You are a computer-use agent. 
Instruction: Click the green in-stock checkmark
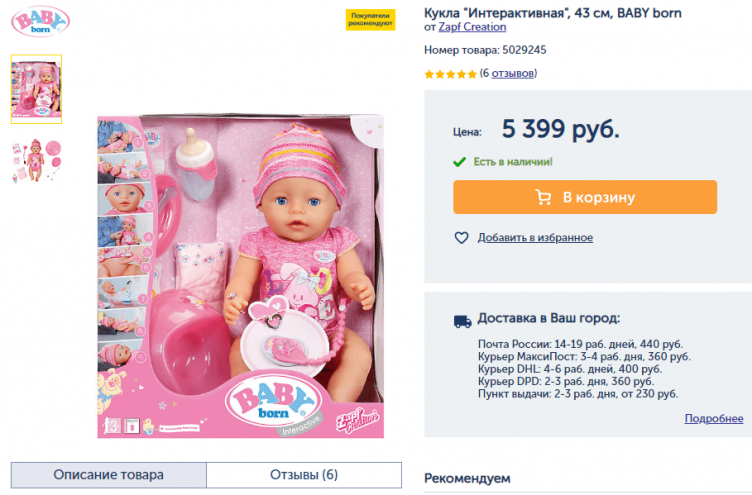coord(459,161)
